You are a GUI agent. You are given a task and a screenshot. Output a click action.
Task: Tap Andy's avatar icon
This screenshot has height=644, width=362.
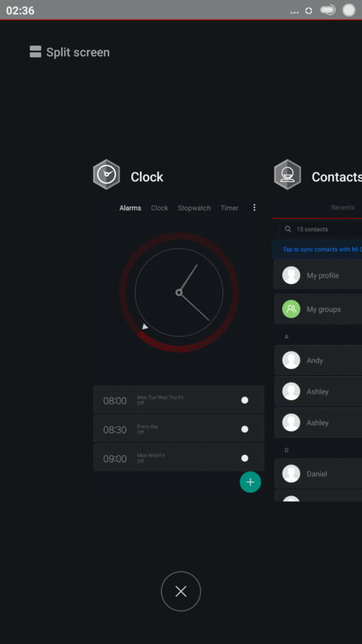point(291,360)
